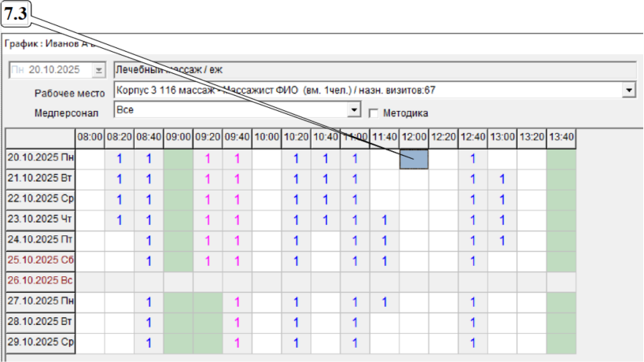Select the 11:40 slot on 23.10.2025 Чт
The width and height of the screenshot is (644, 362).
[385, 220]
